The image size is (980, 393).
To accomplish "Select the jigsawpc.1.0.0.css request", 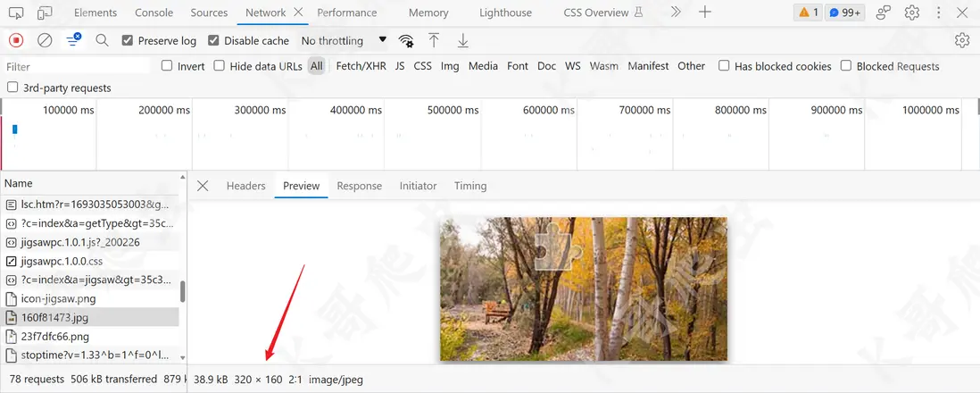I will click(x=90, y=261).
